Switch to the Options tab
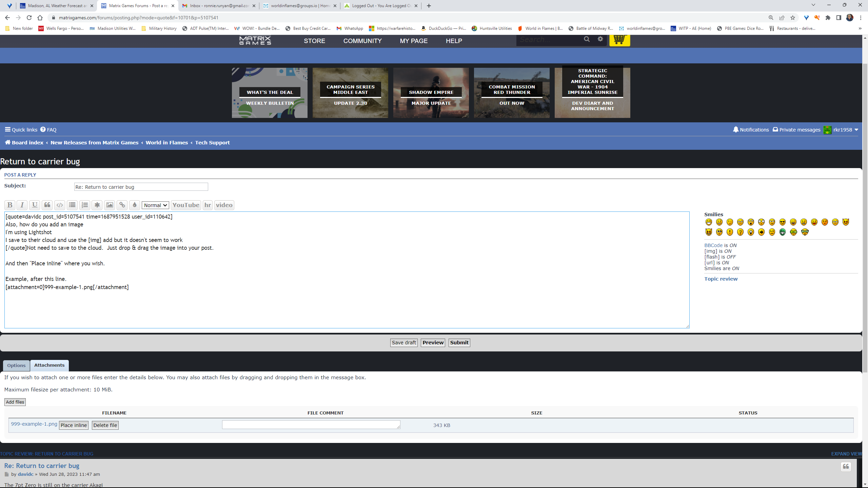 [x=16, y=365]
